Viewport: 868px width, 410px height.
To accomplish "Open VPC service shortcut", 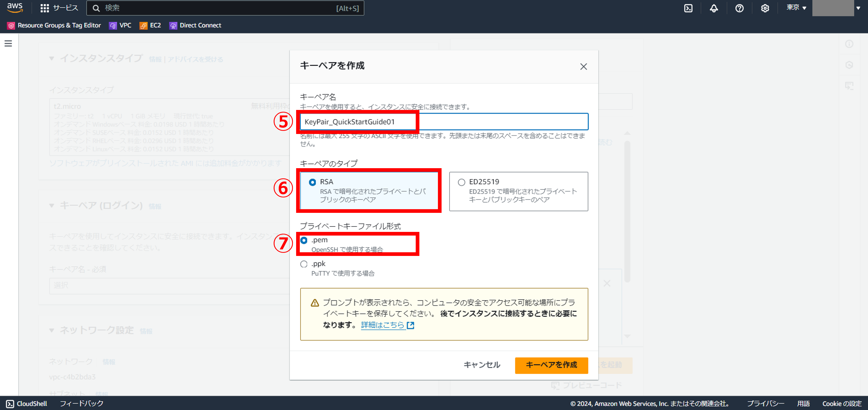I will [x=120, y=25].
